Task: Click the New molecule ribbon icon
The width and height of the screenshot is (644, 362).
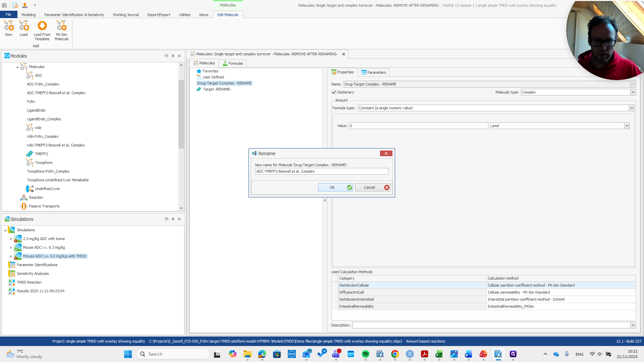Action: 9,26
